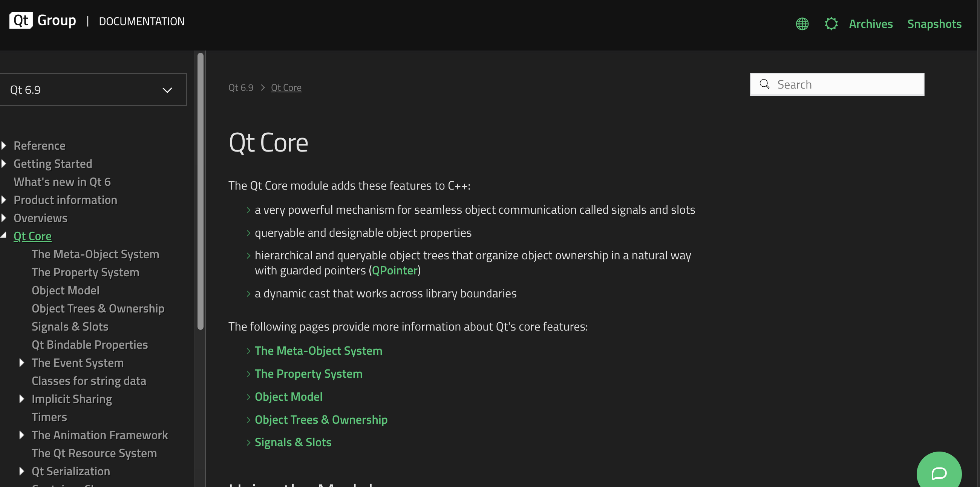Open the language globe icon
Viewport: 980px width, 487px height.
pyautogui.click(x=802, y=24)
